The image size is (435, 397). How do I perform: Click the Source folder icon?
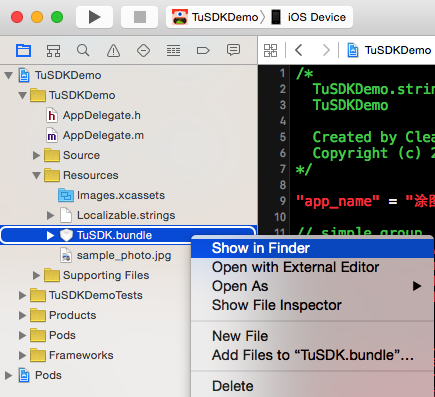[x=52, y=155]
